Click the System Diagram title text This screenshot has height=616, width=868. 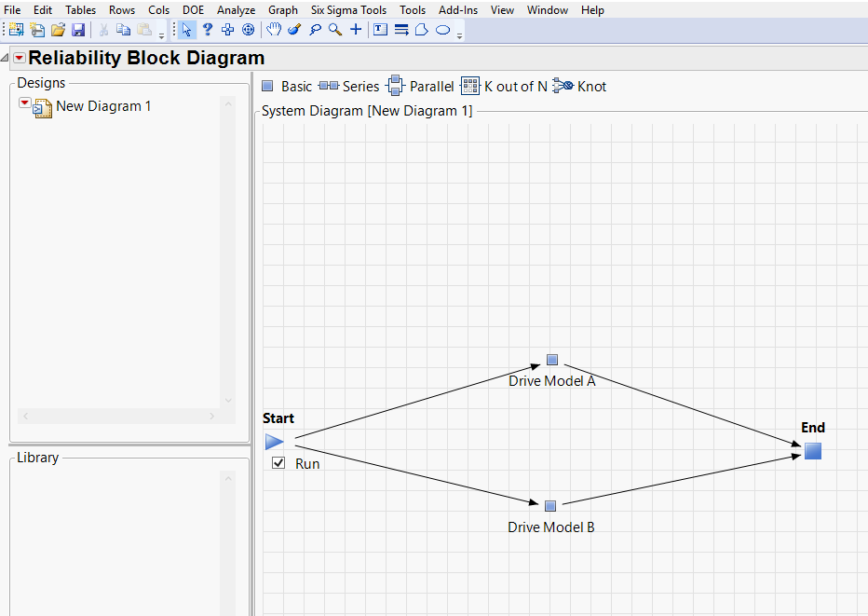click(367, 111)
